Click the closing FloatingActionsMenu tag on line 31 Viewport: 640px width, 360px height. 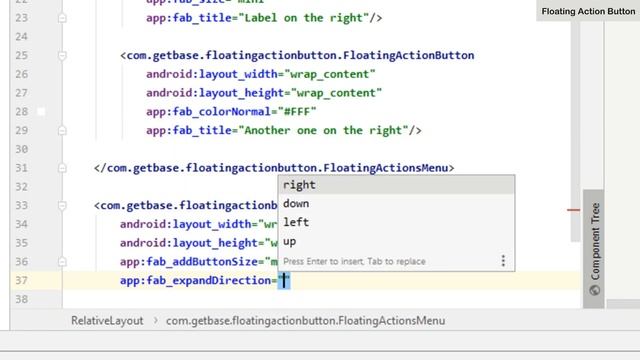click(x=274, y=168)
